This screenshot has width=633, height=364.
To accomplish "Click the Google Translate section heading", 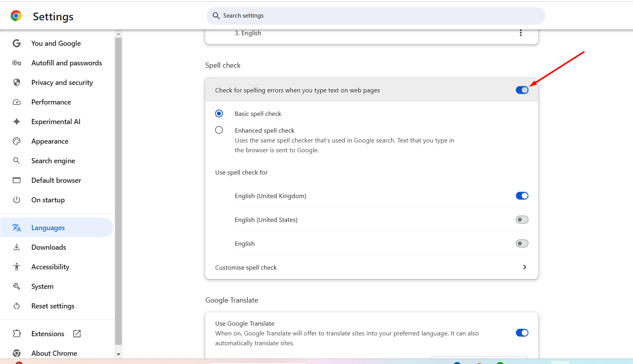I will point(232,300).
